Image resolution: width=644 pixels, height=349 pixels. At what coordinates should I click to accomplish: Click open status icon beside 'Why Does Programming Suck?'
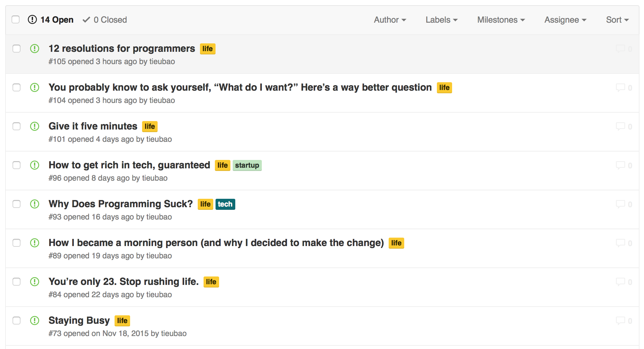(x=35, y=204)
